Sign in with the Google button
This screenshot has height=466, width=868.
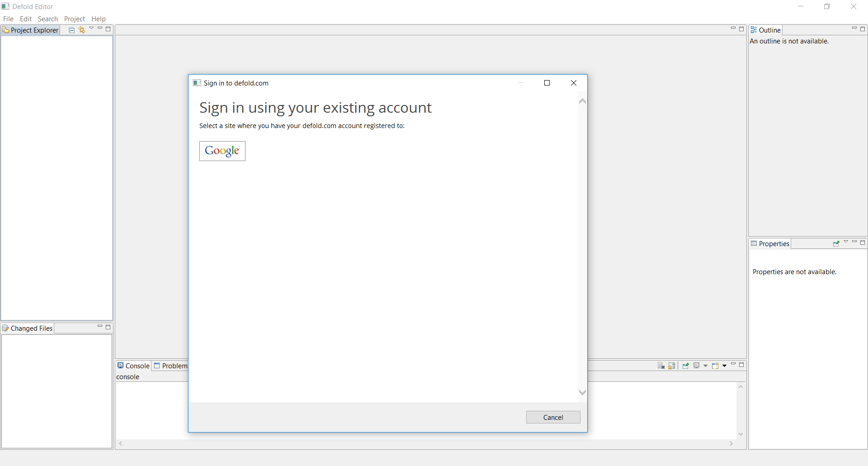coord(222,151)
